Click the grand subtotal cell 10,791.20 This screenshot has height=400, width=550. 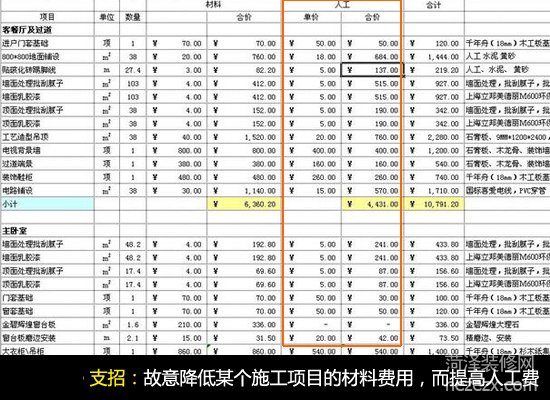click(434, 204)
